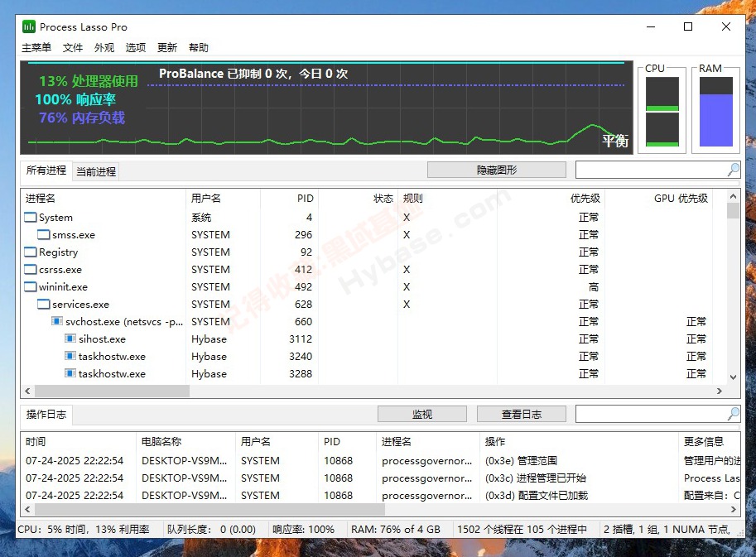This screenshot has height=557, width=756.
Task: Sort log by the 操作 column header
Action: point(580,441)
